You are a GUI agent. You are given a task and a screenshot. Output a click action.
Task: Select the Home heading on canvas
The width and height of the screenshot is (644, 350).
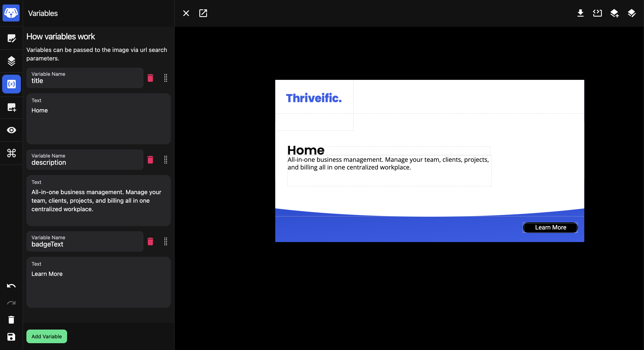tap(306, 150)
